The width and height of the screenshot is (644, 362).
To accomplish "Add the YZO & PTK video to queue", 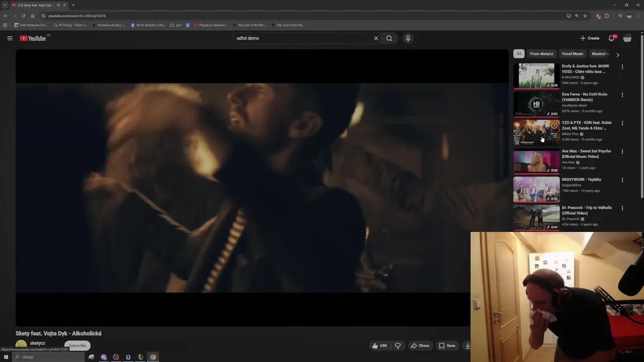I will 554,135.
